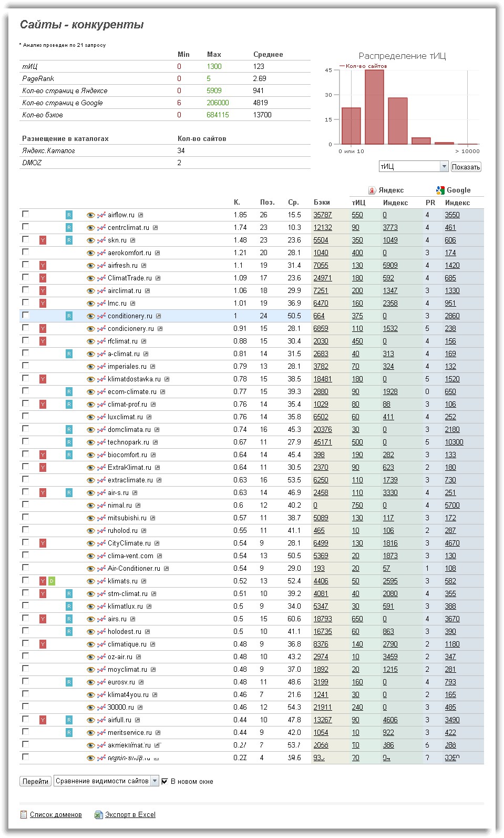
Task: Click the Перейти button
Action: point(35,781)
